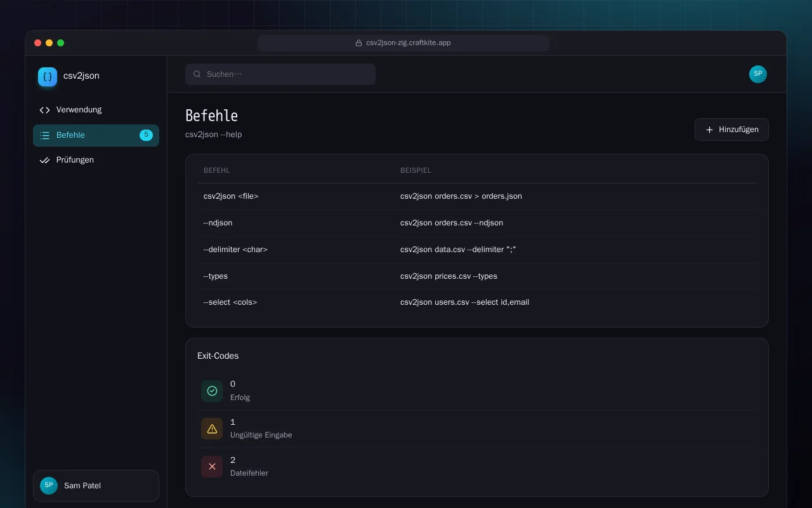812x508 pixels.
Task: Click the badge showing 5 on Befehle
Action: (146, 135)
